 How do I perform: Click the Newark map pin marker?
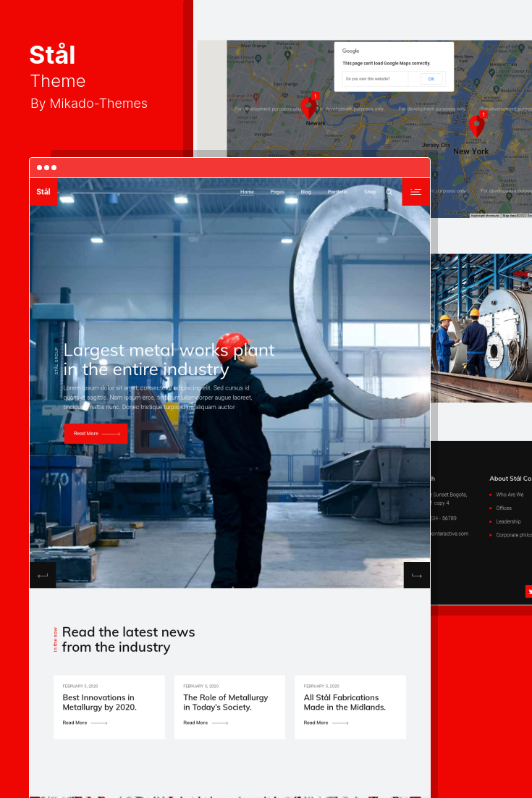coord(309,106)
